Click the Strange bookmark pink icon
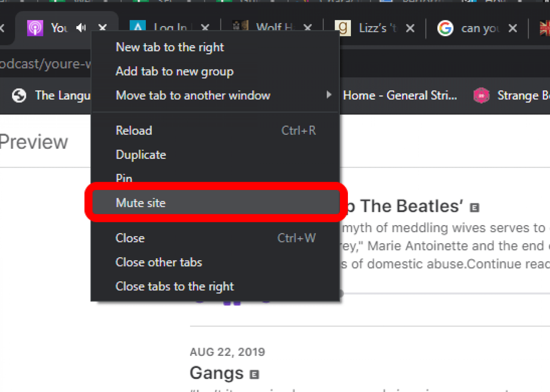 tap(481, 96)
